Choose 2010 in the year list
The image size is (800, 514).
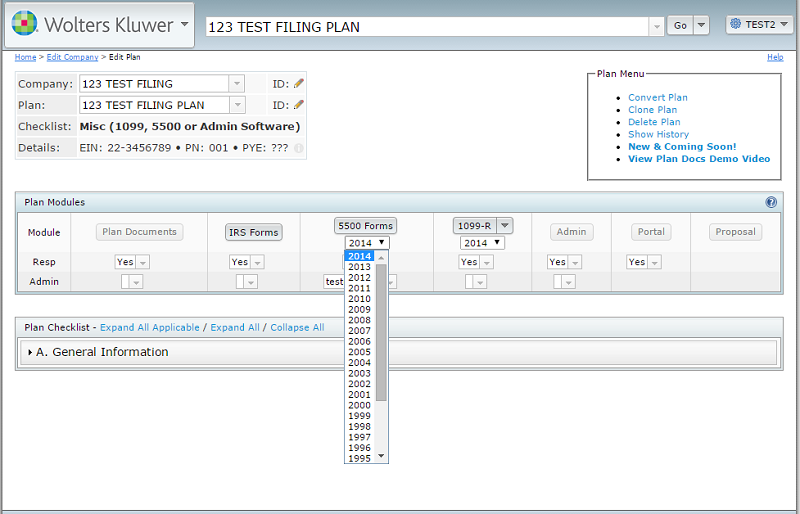(360, 299)
